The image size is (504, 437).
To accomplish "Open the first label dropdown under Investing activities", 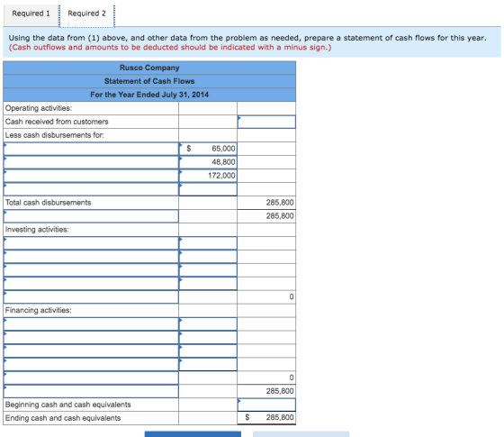I will point(91,243).
